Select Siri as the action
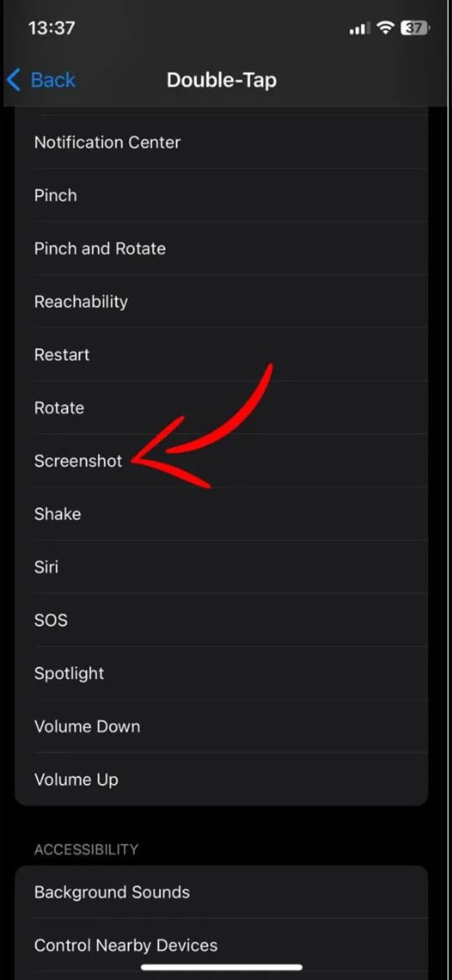Viewport: 452px width, 980px height. pyautogui.click(x=46, y=567)
